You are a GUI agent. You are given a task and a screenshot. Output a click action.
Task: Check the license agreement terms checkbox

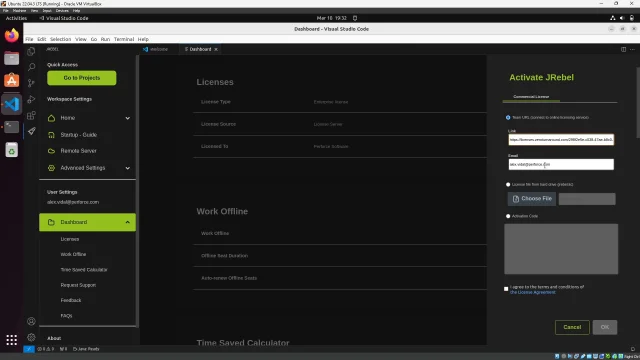tap(506, 289)
